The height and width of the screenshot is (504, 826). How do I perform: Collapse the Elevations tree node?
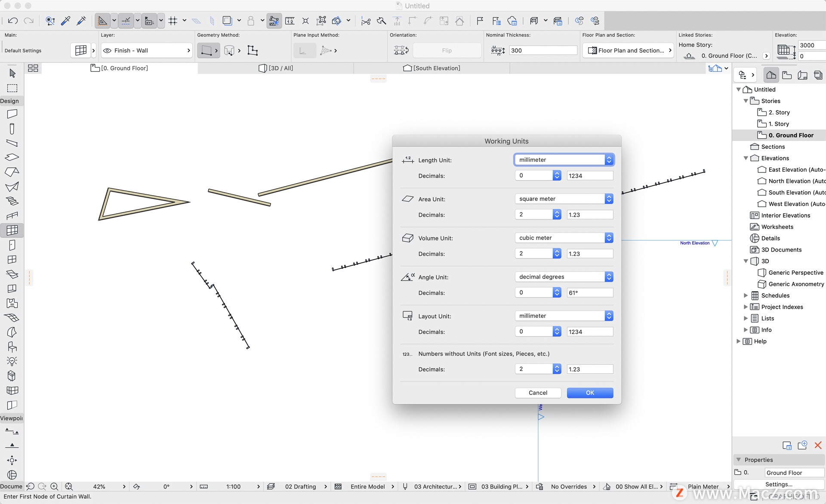[x=746, y=158]
